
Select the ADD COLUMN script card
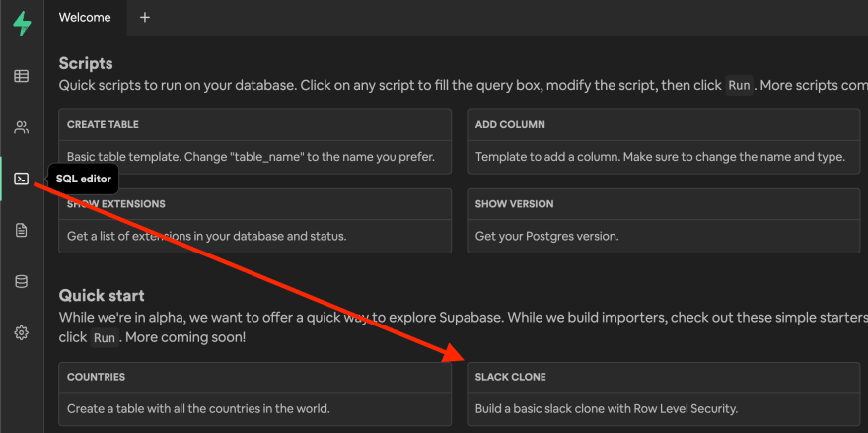663,142
